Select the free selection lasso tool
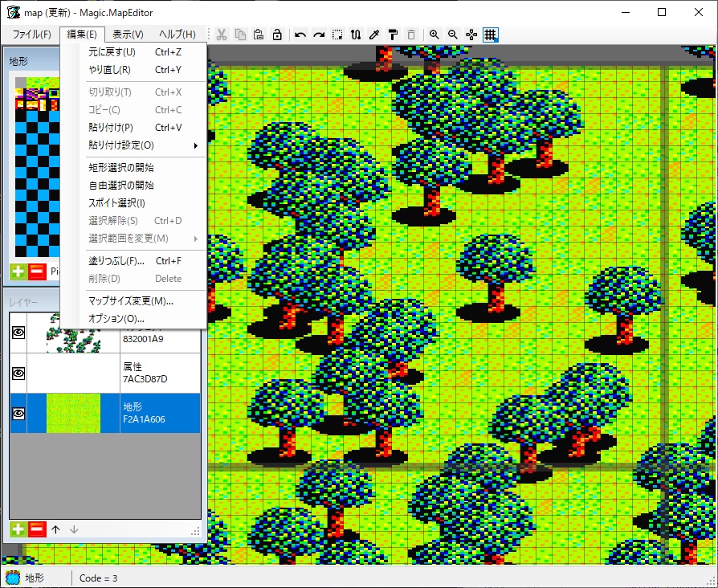The width and height of the screenshot is (718, 588). (x=356, y=35)
